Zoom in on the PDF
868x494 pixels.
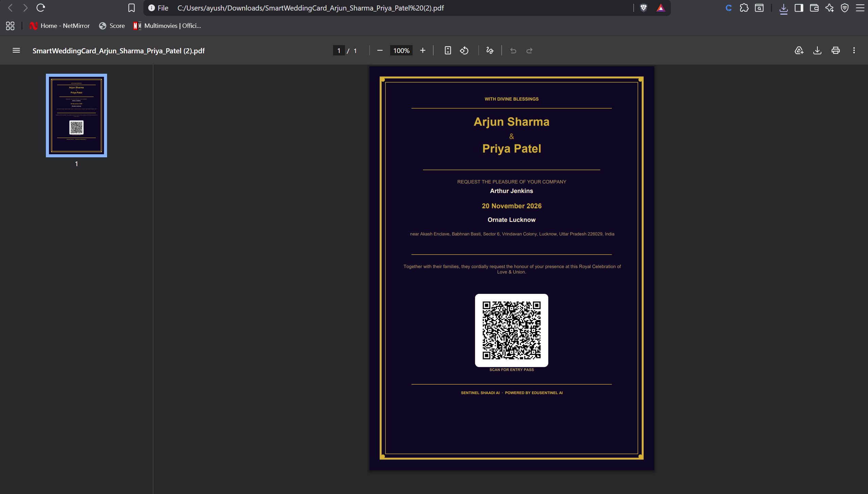[x=423, y=51]
